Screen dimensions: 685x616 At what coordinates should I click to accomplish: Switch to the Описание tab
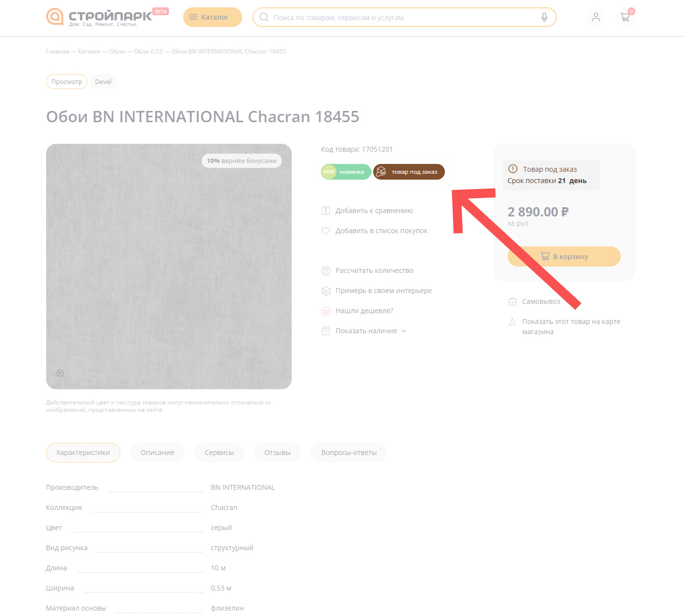pos(157,453)
